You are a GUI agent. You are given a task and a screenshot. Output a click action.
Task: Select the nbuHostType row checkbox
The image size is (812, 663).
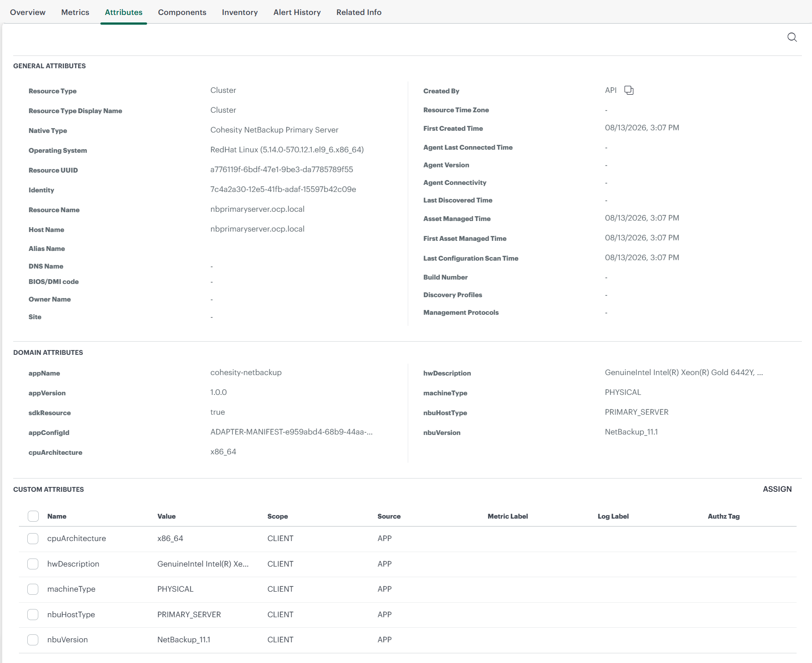(33, 615)
